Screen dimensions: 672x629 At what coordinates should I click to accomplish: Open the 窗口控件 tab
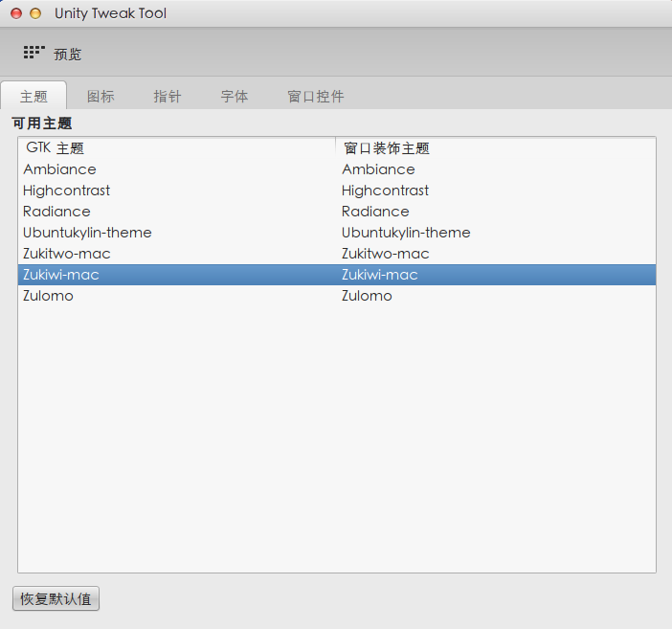(316, 97)
